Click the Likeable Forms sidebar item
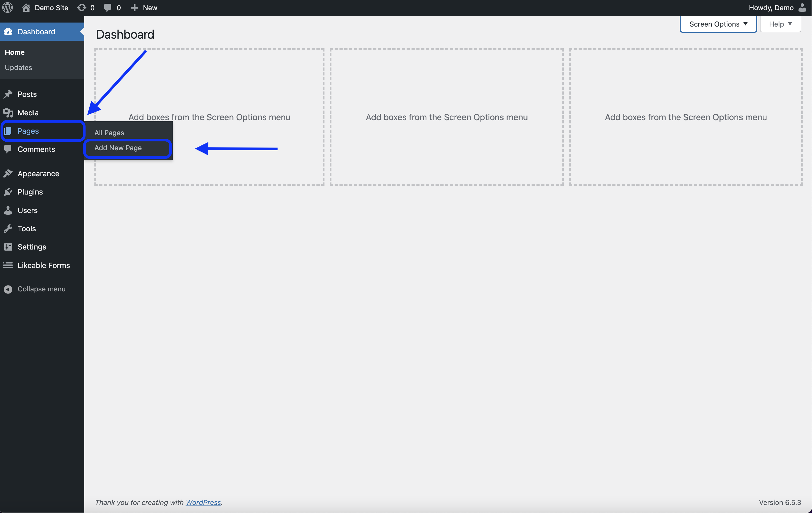This screenshot has width=812, height=513. pos(44,265)
